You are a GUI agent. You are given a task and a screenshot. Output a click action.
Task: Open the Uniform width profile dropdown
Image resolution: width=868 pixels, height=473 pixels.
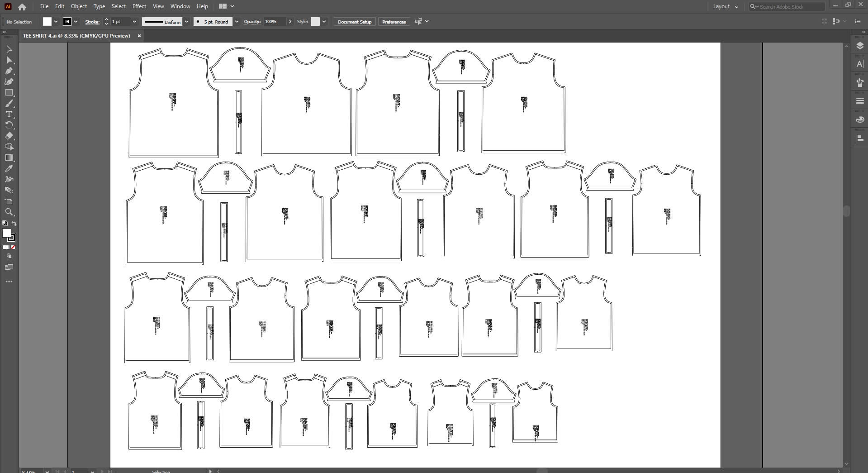click(x=186, y=22)
